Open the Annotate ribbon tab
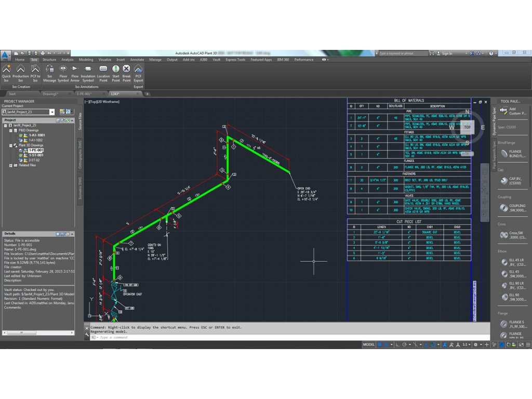The image size is (532, 399). tap(137, 60)
